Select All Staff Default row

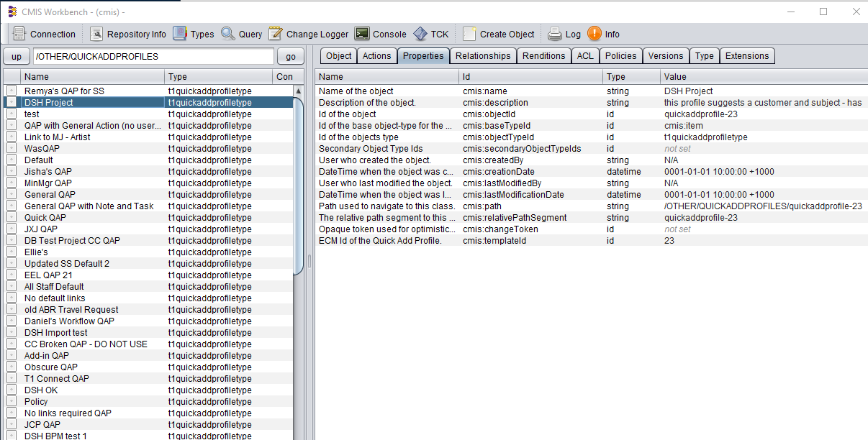coord(148,287)
